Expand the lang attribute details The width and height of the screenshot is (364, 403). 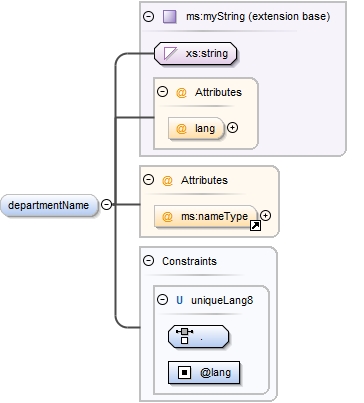(x=232, y=128)
